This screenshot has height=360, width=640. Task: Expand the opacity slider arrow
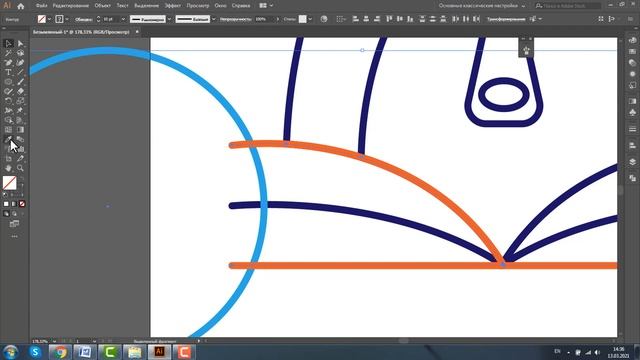(x=278, y=19)
